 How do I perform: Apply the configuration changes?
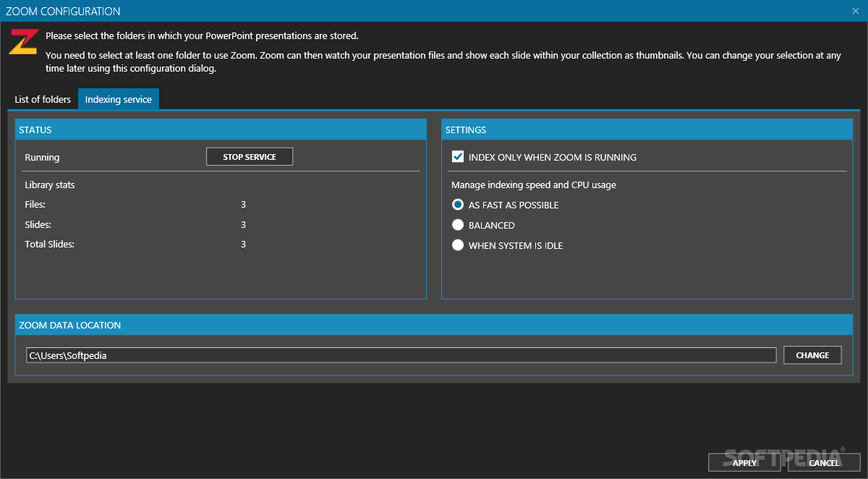click(745, 462)
